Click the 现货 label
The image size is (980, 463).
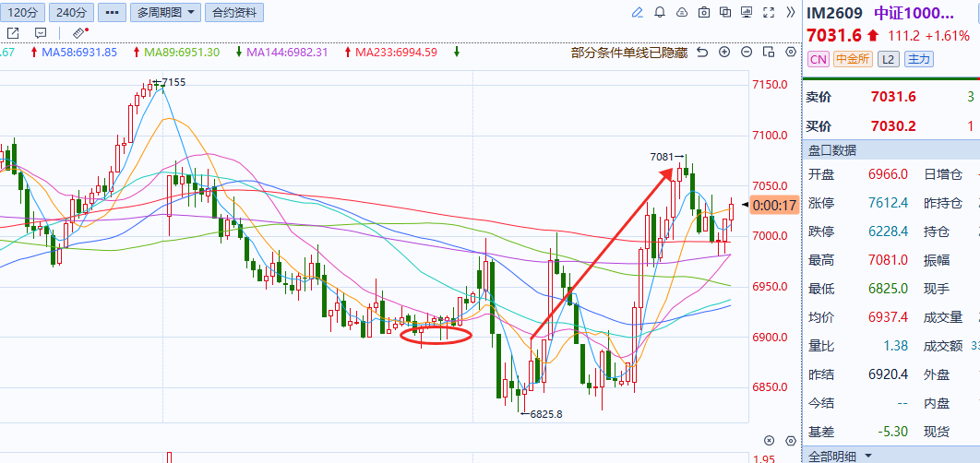click(x=938, y=431)
